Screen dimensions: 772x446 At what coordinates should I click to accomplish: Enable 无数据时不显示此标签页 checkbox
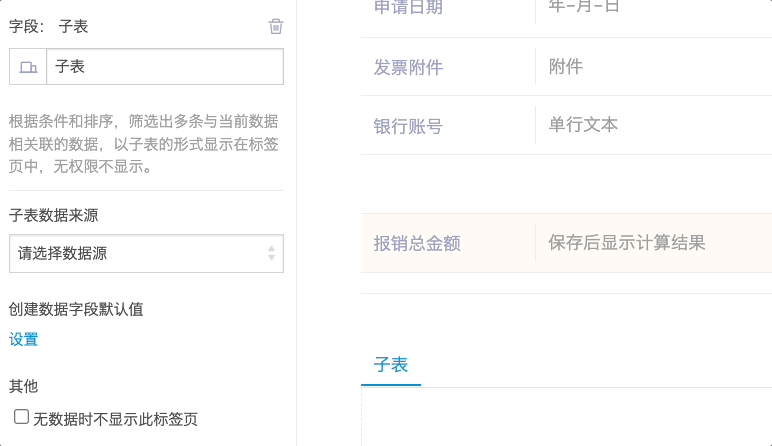click(21, 416)
